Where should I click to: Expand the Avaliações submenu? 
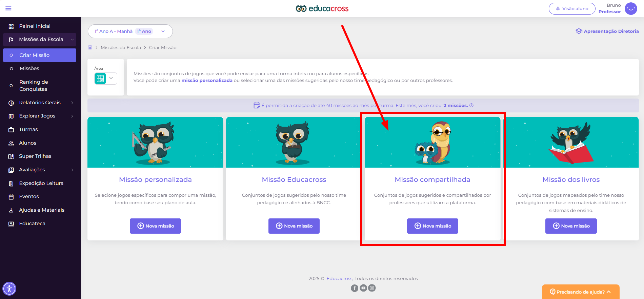click(72, 170)
